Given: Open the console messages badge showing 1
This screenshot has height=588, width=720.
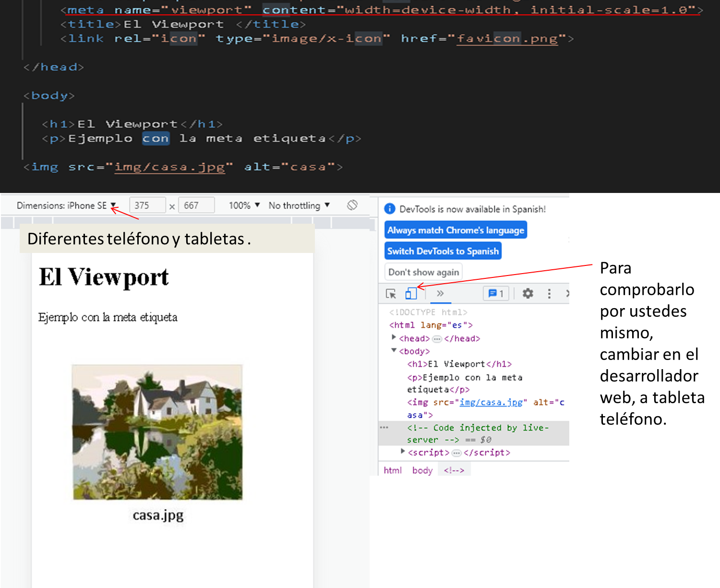Looking at the screenshot, I should click(496, 293).
